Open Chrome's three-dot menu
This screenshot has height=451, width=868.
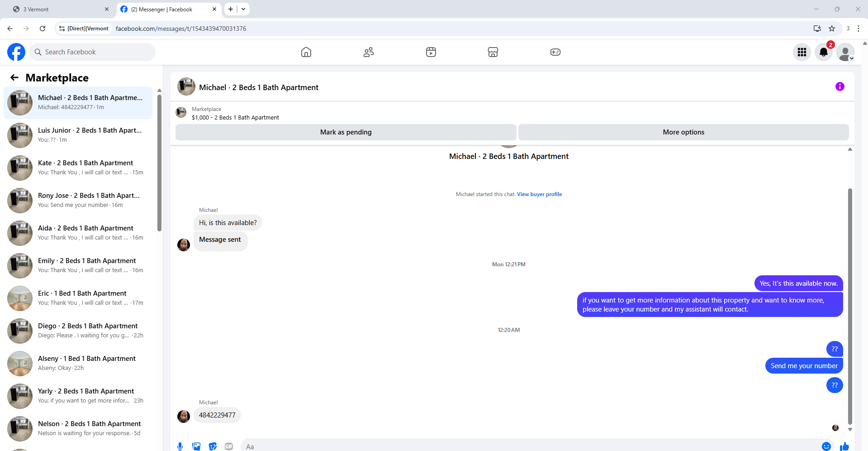pos(859,29)
